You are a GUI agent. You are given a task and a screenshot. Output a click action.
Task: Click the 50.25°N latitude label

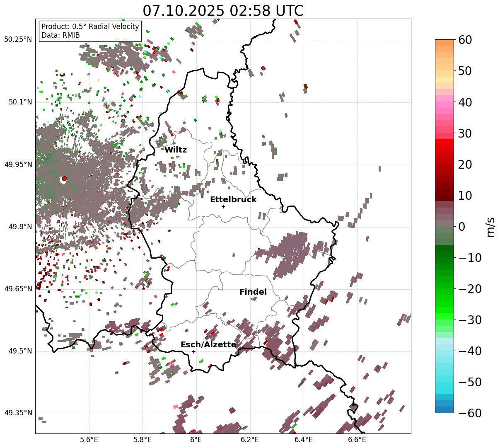pyautogui.click(x=18, y=40)
